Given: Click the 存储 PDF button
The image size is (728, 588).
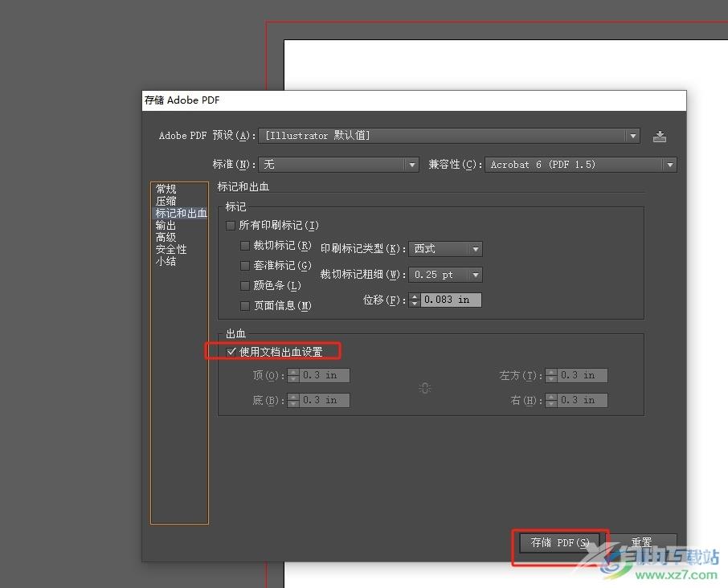Looking at the screenshot, I should coord(559,542).
